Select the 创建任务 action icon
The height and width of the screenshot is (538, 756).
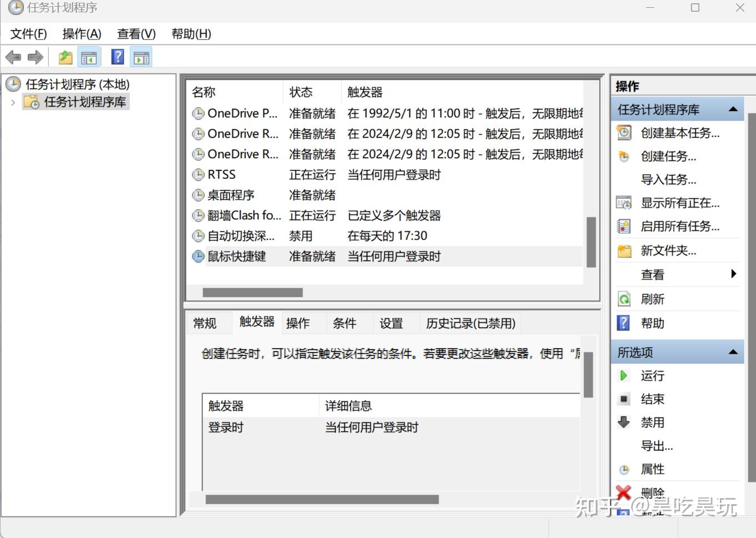point(624,156)
